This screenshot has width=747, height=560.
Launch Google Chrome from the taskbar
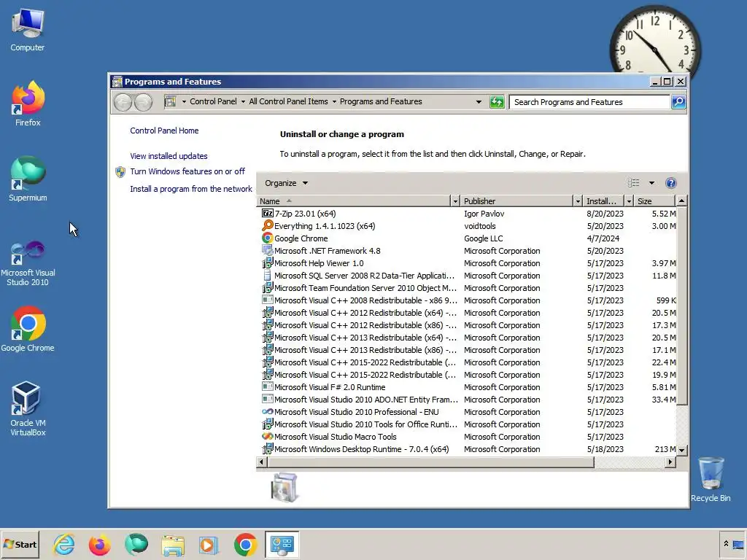pos(245,544)
